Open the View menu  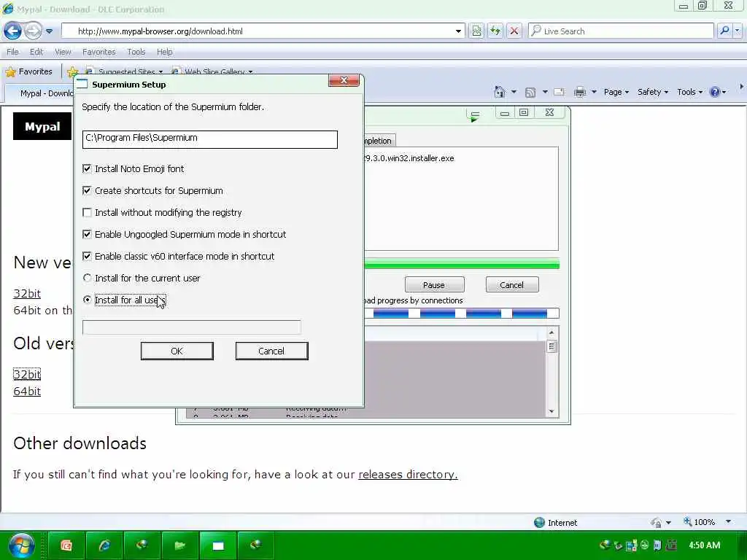point(63,52)
